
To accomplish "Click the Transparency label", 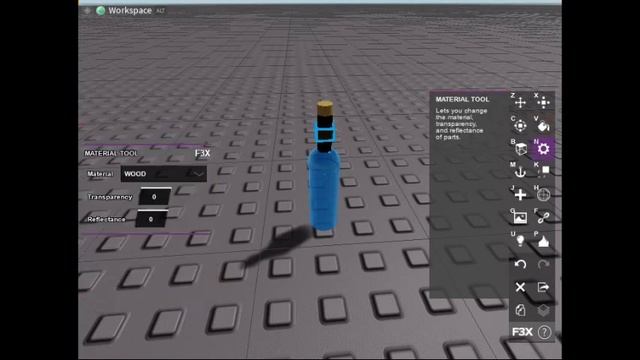I will pos(110,197).
